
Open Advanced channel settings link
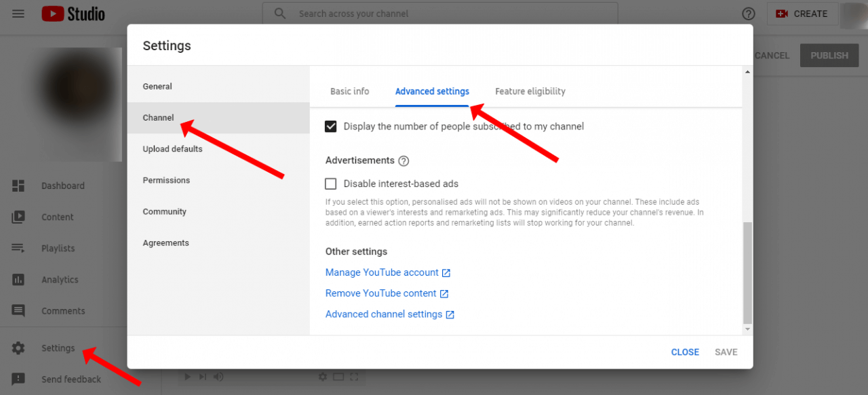pyautogui.click(x=390, y=314)
